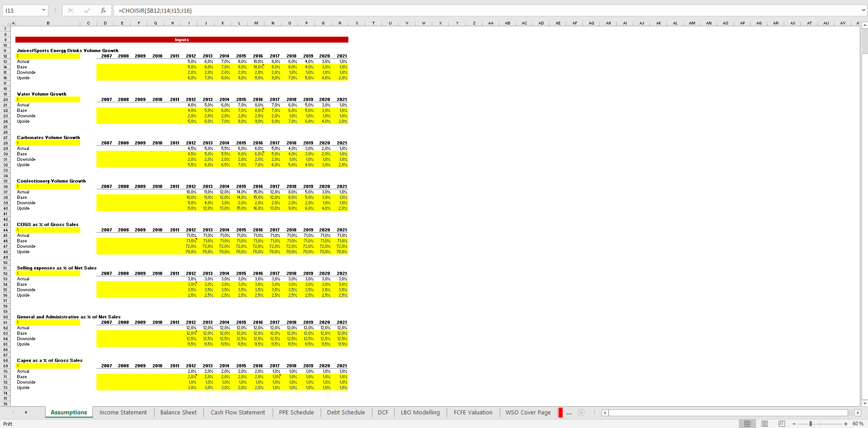The height and width of the screenshot is (428, 868).
Task: Open the Name Box dropdown
Action: point(43,10)
